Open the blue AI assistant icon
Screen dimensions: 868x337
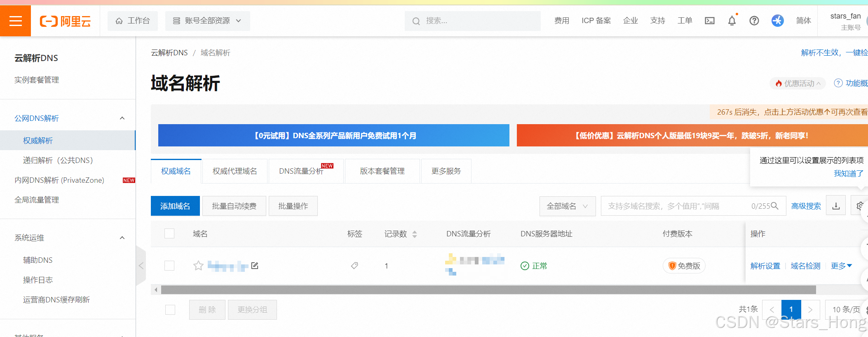(778, 21)
